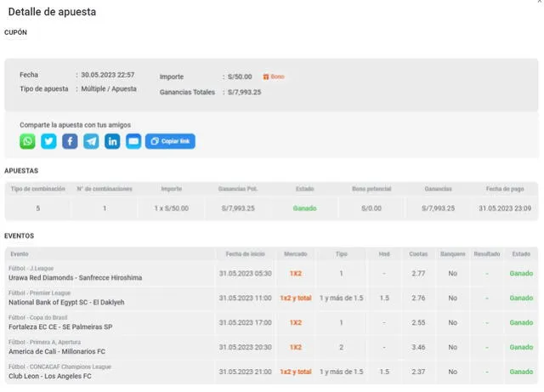Click the Fútbol - Copa do Brasil label

pyautogui.click(x=37, y=318)
